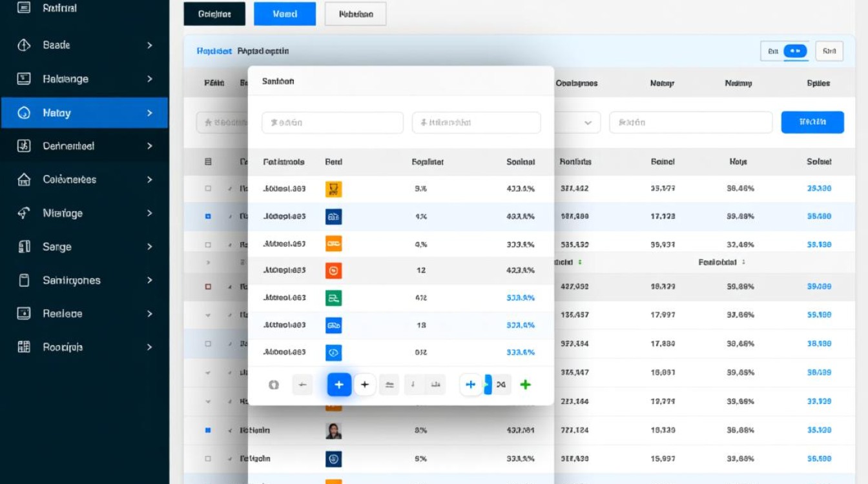Switch to the blue tab at the top
The height and width of the screenshot is (484, 868).
(285, 14)
